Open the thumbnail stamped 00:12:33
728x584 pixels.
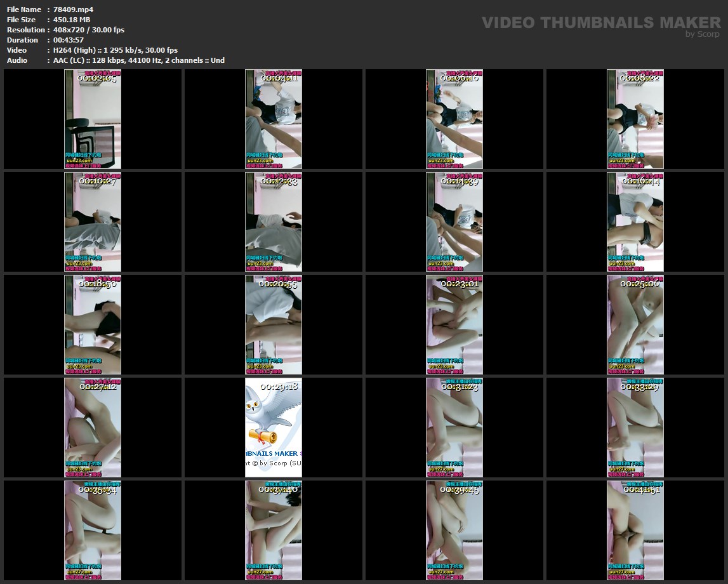(274, 222)
